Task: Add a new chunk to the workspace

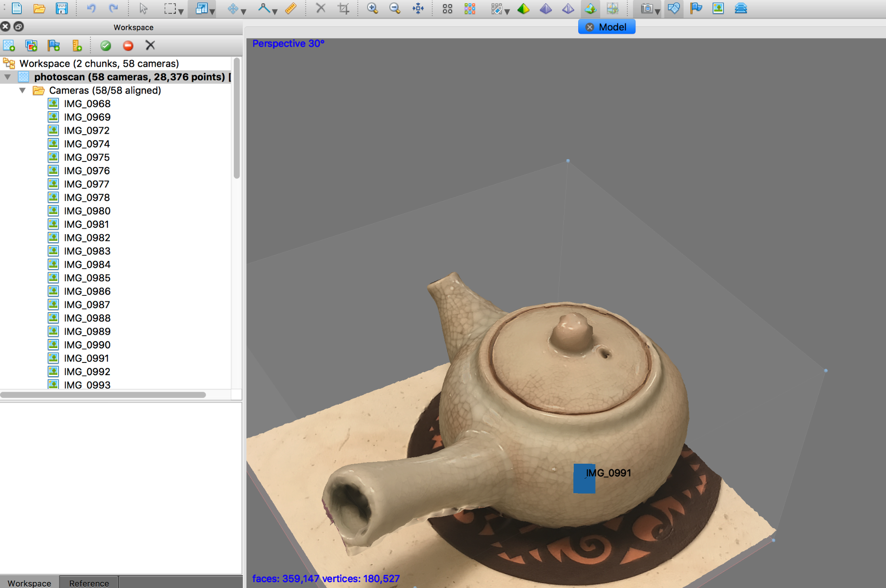Action: [x=9, y=45]
